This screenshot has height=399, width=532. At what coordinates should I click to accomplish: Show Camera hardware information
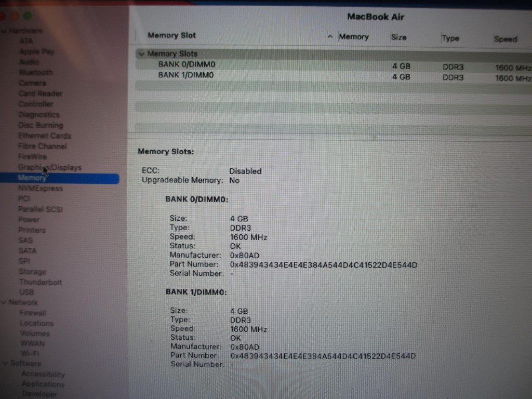[32, 83]
